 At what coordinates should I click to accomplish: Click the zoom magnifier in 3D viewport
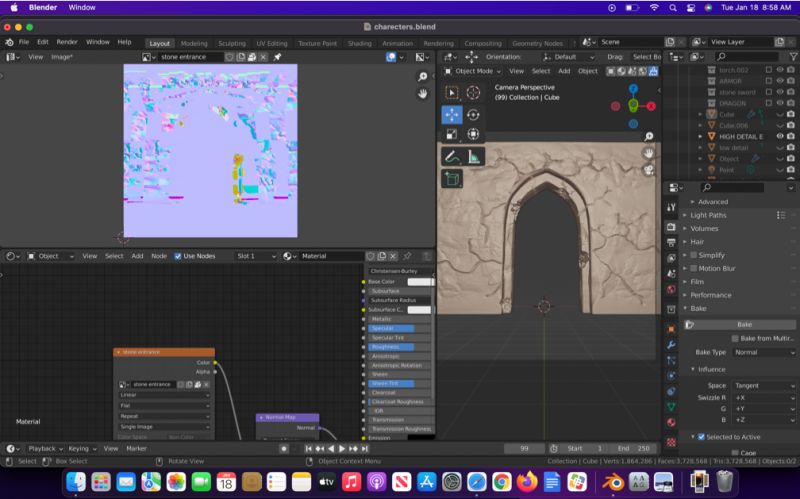click(x=648, y=137)
